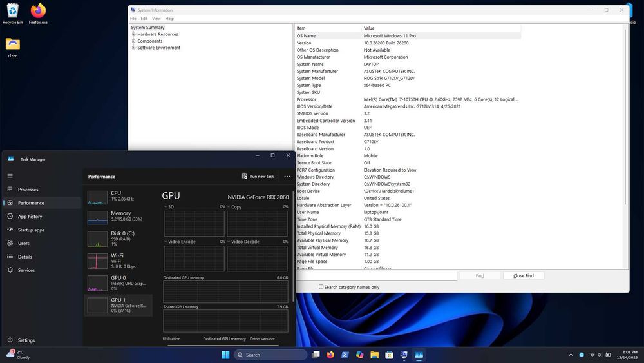Open Microsoft Store from the taskbar
Image resolution: width=644 pixels, height=363 pixels.
390,355
